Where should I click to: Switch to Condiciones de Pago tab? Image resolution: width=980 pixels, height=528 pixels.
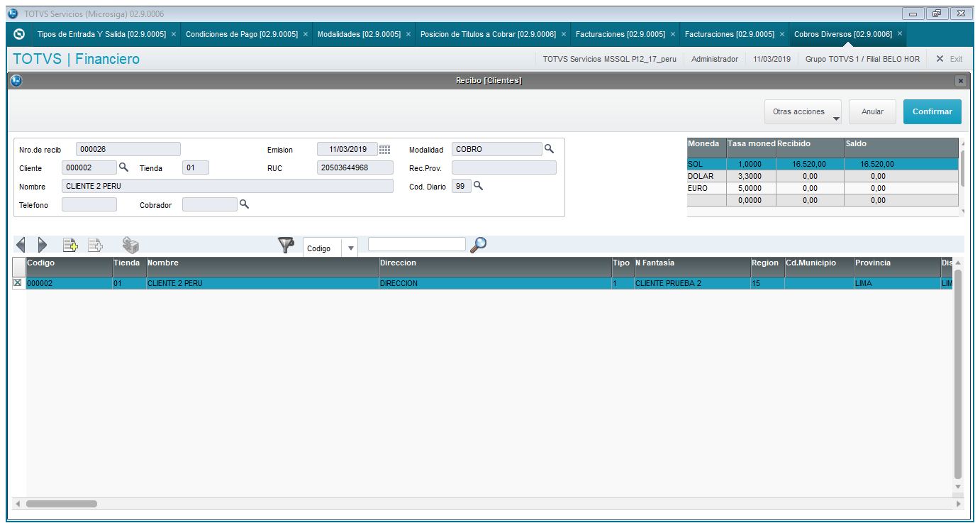[x=242, y=34]
